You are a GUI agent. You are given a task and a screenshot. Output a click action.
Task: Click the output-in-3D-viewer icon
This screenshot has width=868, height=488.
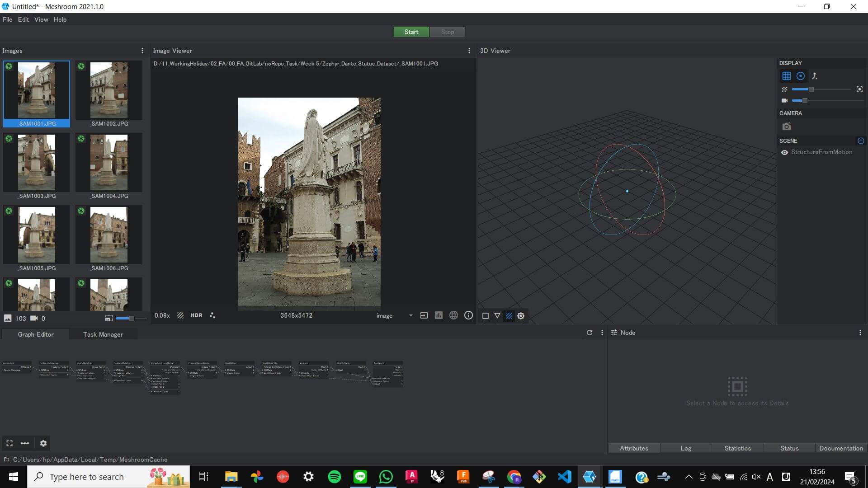click(x=424, y=315)
